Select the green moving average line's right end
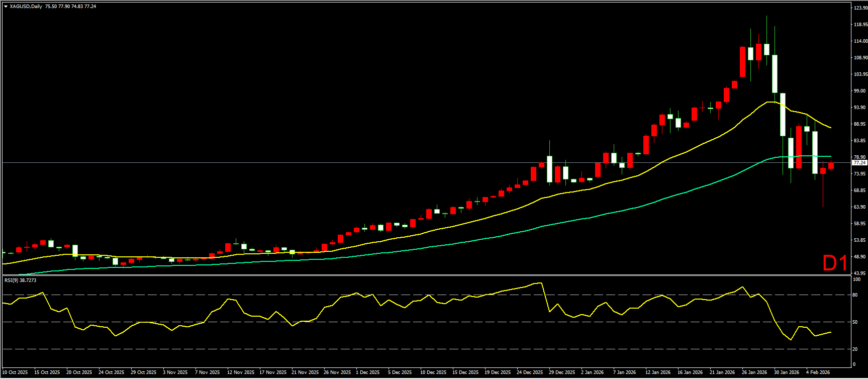 pos(830,156)
